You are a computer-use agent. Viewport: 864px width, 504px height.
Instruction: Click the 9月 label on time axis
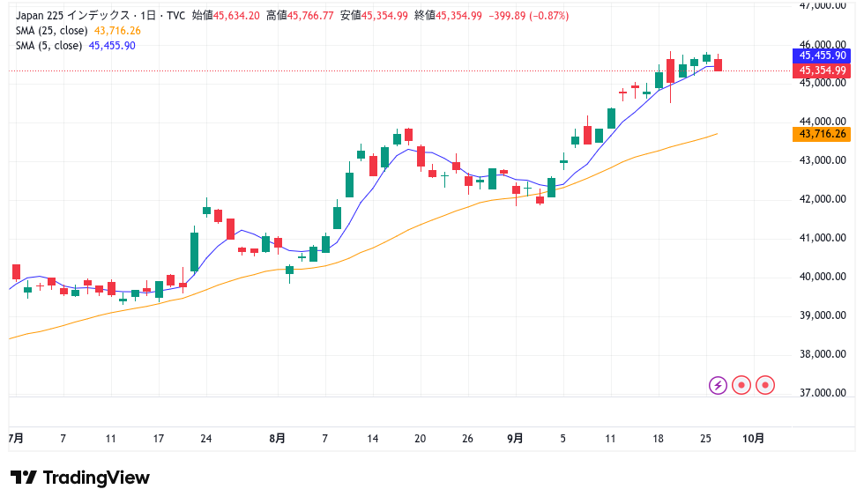pyautogui.click(x=516, y=438)
